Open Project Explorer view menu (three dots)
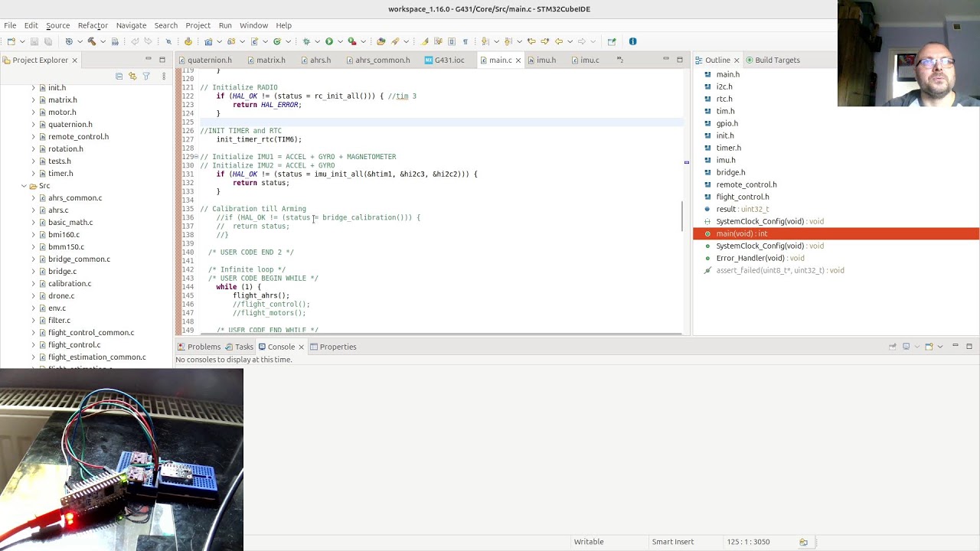Screen dimensions: 980x551 [163, 77]
